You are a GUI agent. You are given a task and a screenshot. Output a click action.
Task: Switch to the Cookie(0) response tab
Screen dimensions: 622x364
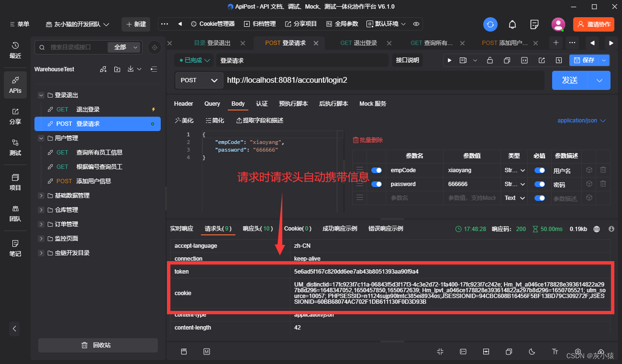coord(298,229)
